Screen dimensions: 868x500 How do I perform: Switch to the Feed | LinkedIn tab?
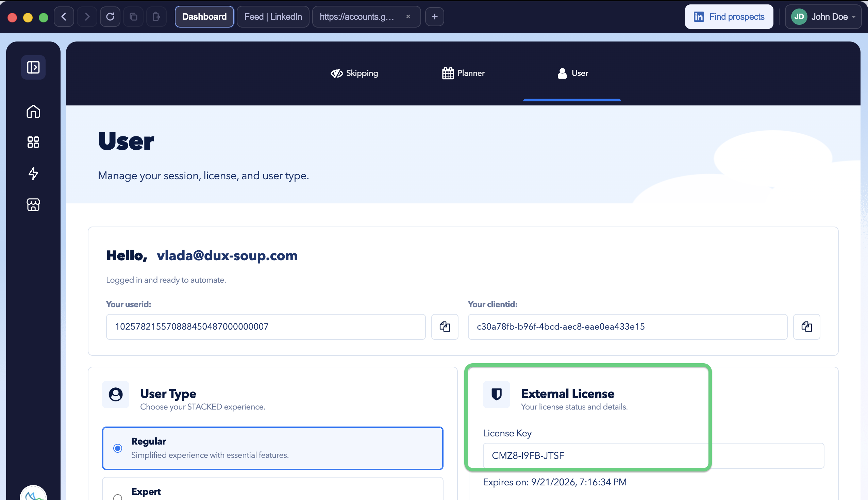coord(273,16)
